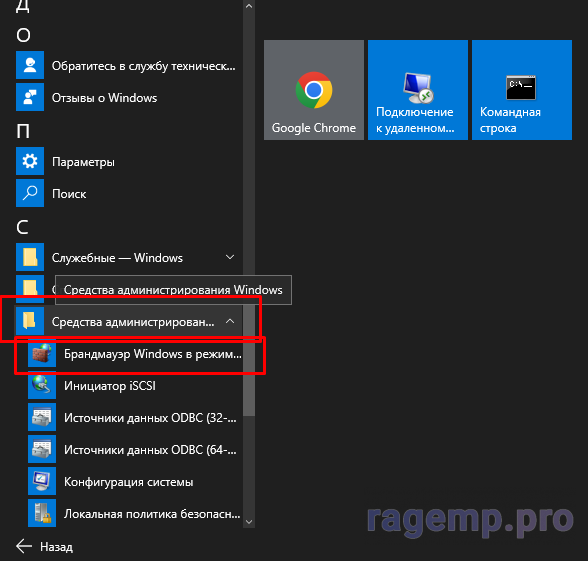Open the Командная строка tile

point(522,90)
